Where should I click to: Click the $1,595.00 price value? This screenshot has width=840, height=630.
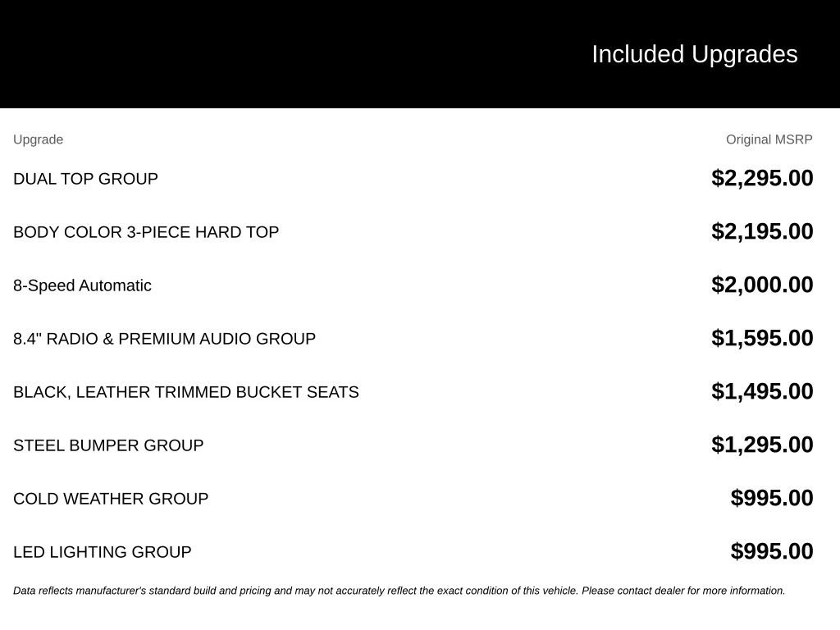pos(762,338)
